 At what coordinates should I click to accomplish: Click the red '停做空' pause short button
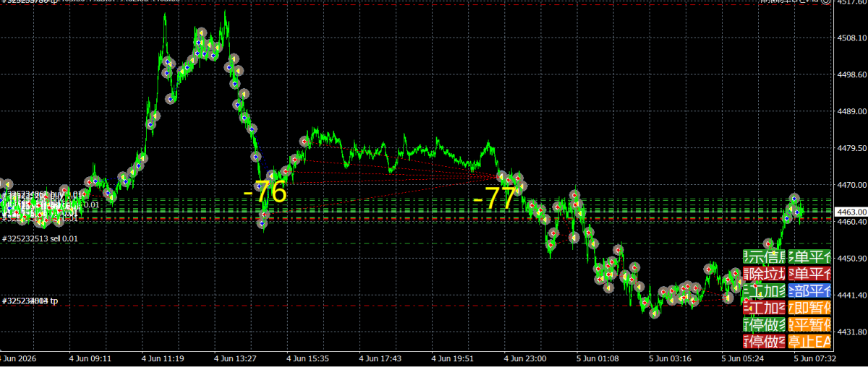764,340
